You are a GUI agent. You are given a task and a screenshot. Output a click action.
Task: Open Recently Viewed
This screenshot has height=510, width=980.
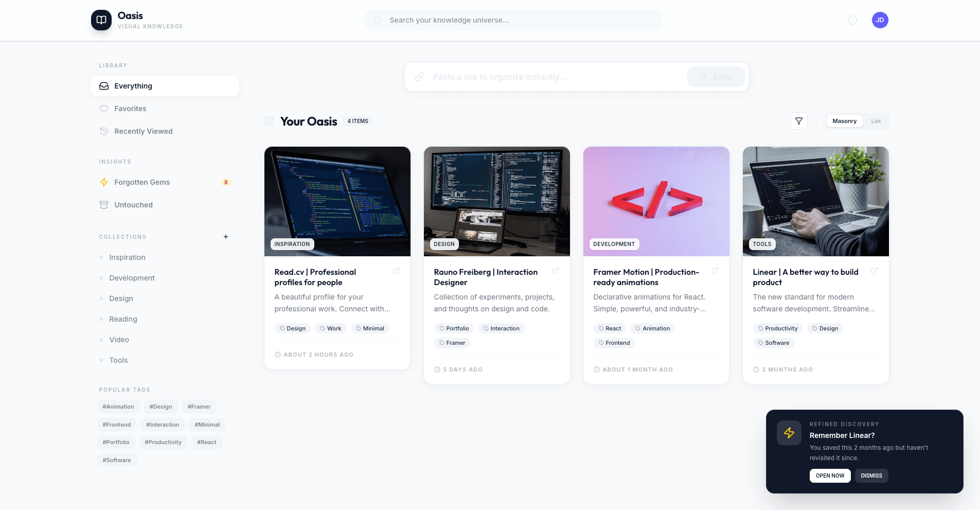point(165,131)
